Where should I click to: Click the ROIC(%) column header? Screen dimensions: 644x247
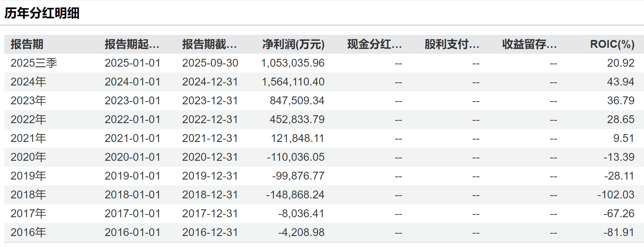612,44
